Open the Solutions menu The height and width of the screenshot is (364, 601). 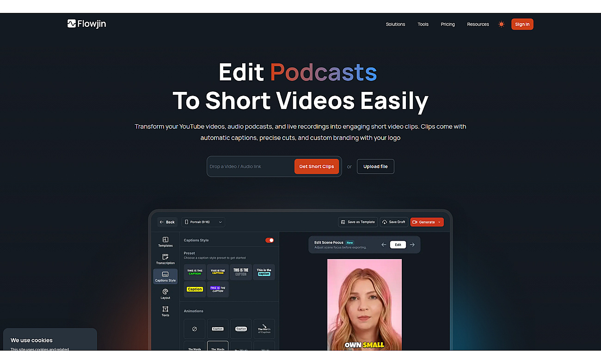point(395,24)
